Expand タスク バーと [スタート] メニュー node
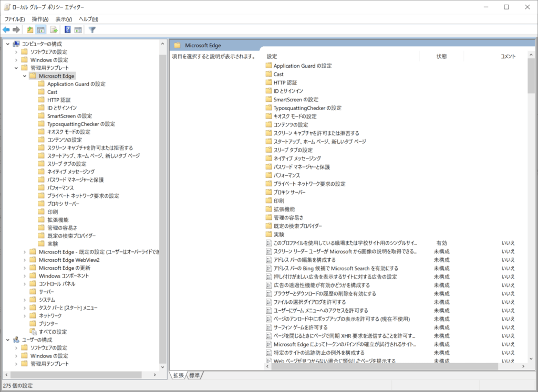This screenshot has height=392, width=538. pos(24,308)
